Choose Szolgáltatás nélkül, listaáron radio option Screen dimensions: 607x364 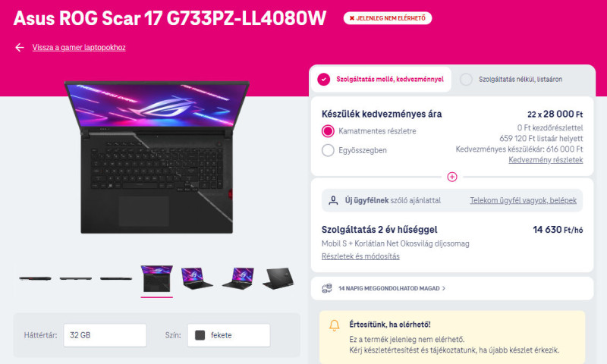466,80
